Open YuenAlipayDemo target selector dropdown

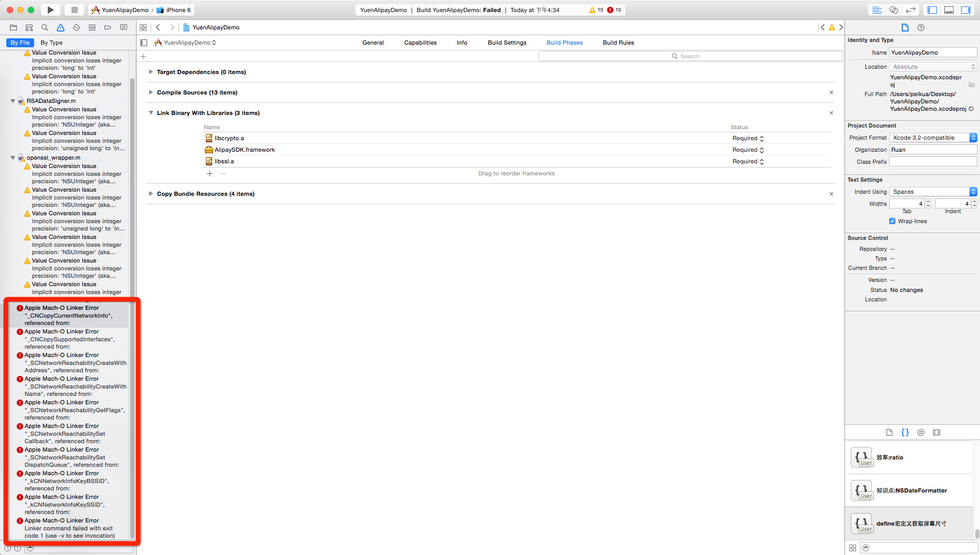click(185, 43)
